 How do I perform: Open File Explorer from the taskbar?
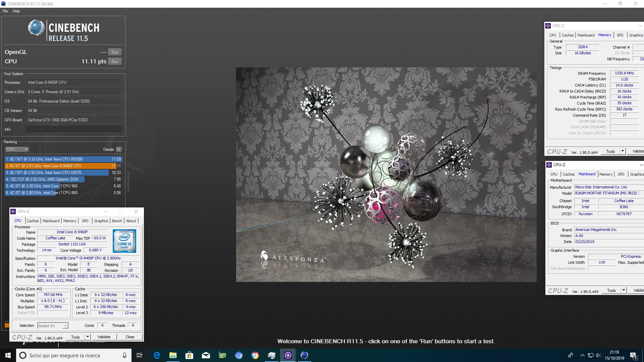coord(173,355)
